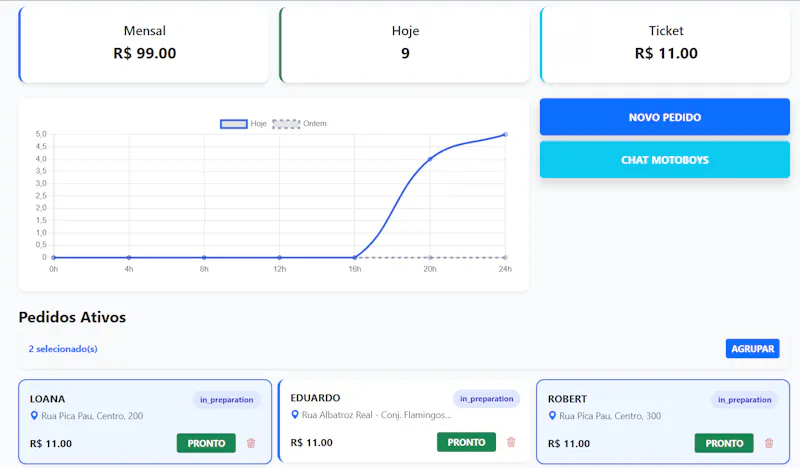Select the LOANA order card

145,422
